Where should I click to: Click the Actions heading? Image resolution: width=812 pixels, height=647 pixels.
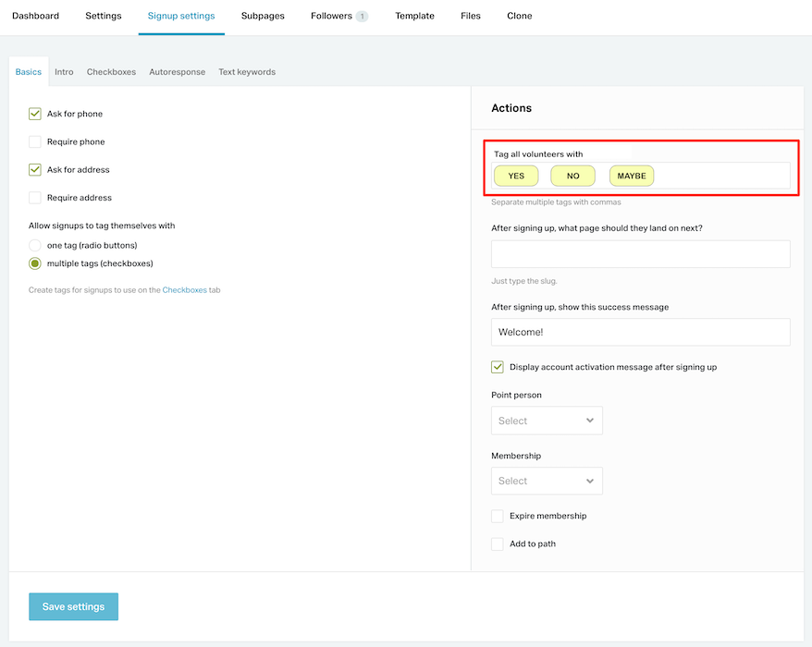tap(511, 108)
